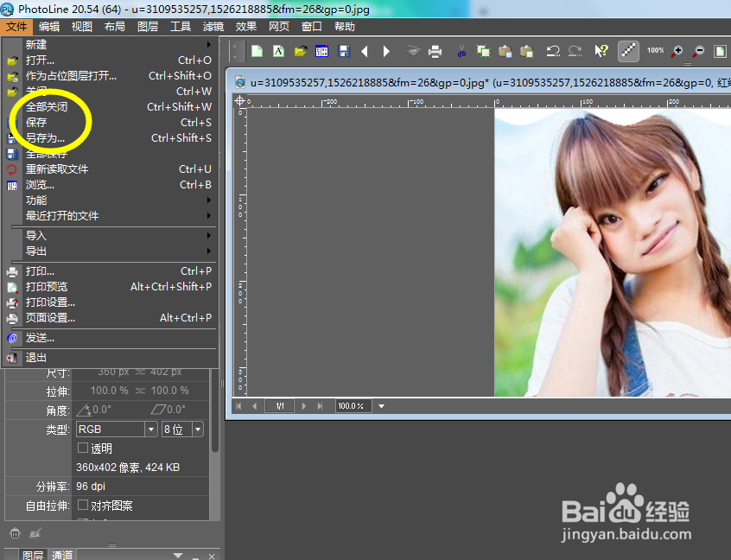Choose 打开... from the File menu
Viewport: 731px width, 560px height.
click(x=111, y=60)
